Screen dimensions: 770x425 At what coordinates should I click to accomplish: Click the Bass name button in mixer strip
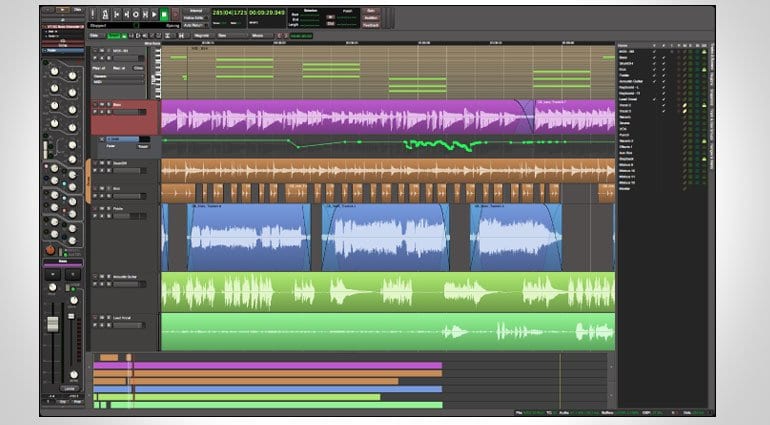pos(63,261)
